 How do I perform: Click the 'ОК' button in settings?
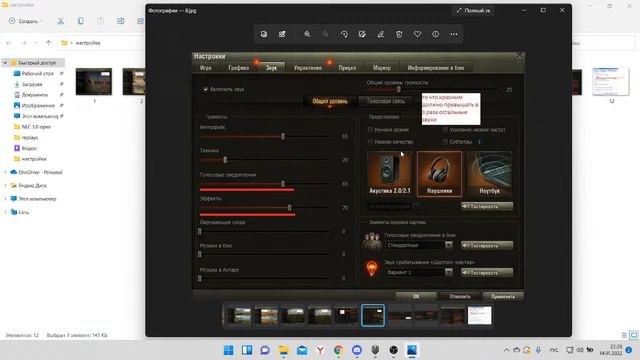point(416,296)
